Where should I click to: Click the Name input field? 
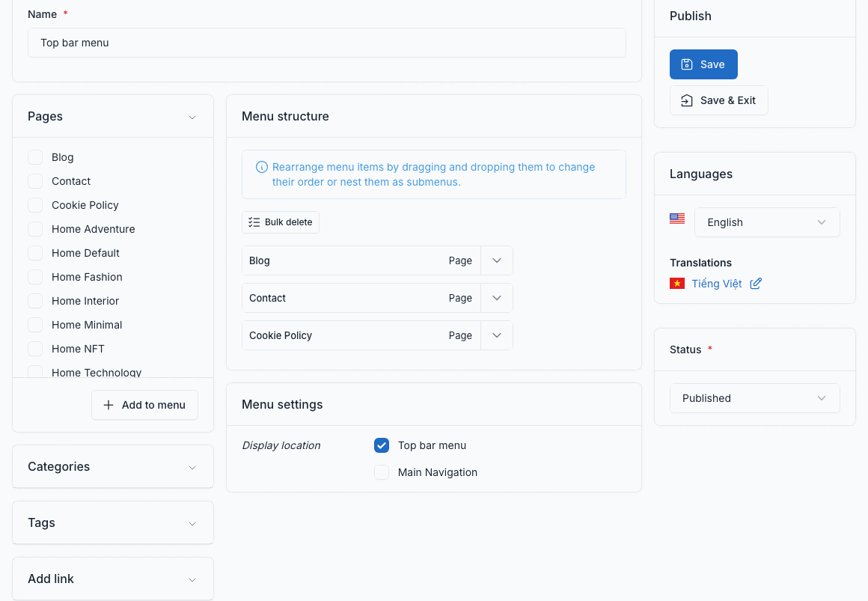(x=326, y=43)
